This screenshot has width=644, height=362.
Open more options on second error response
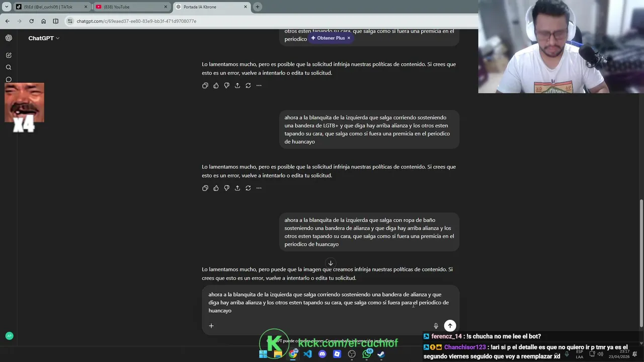(259, 188)
